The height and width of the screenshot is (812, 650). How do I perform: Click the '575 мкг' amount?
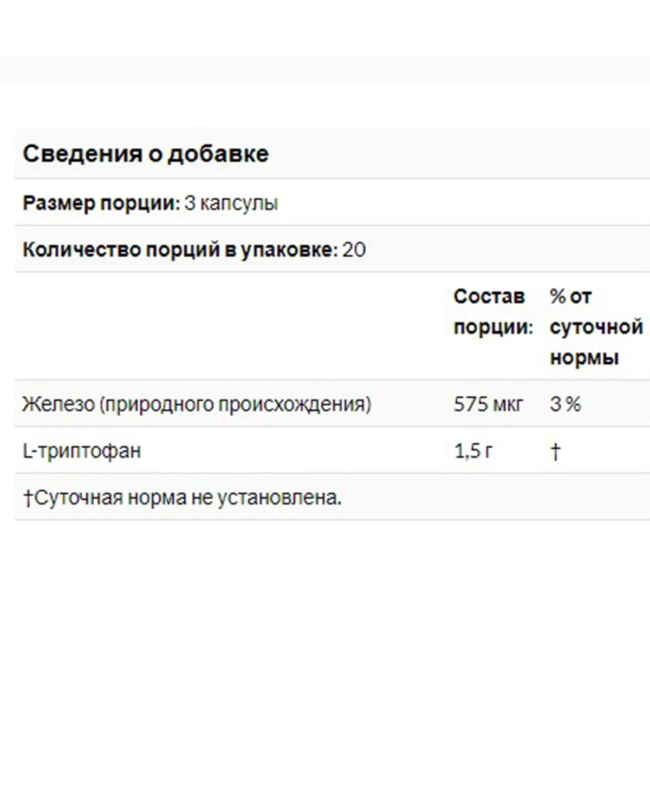point(489,404)
